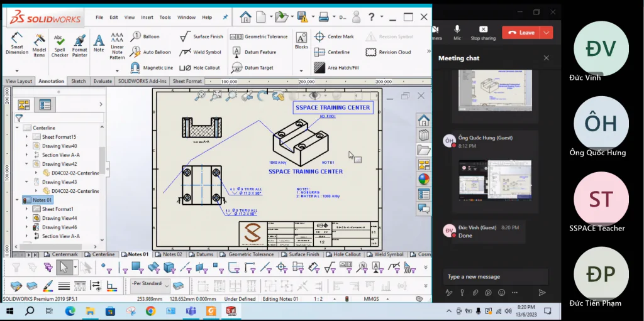Open the Insert menu
Viewport: 644px width, 321px height.
(x=147, y=17)
